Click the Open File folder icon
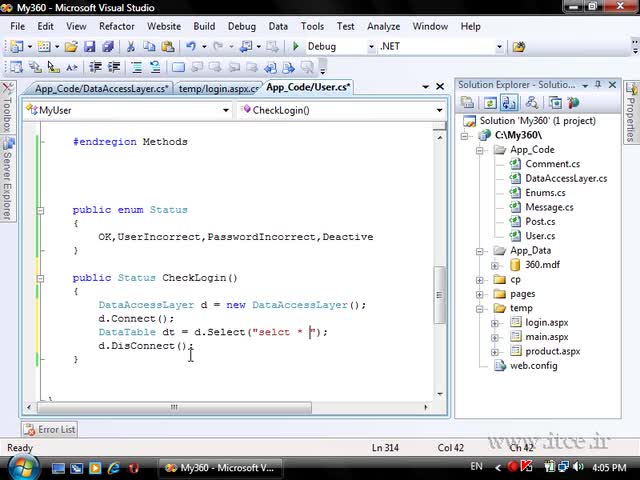Viewport: 640px width, 480px height. click(71, 47)
